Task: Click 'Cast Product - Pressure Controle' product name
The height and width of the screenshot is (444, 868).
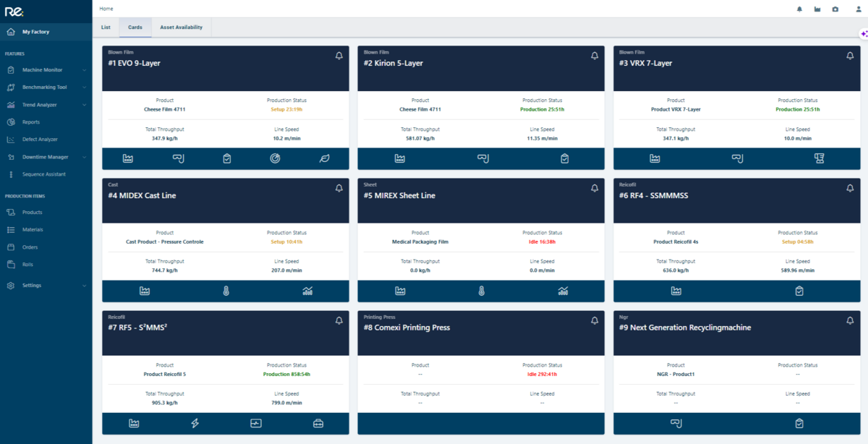Action: click(x=165, y=242)
